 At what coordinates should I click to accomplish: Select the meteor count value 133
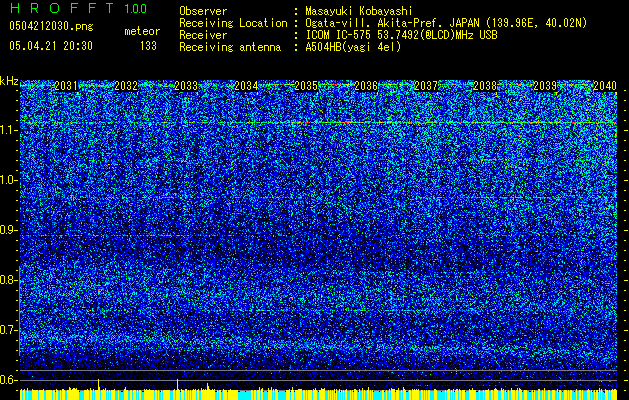(x=148, y=46)
